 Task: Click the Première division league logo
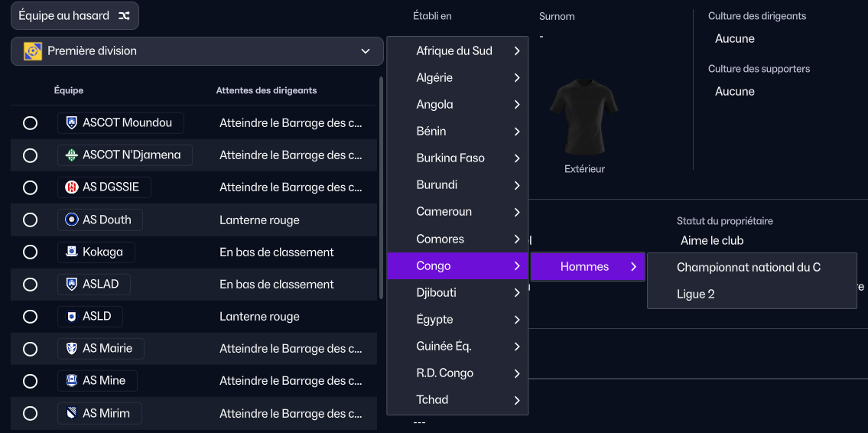(x=33, y=51)
